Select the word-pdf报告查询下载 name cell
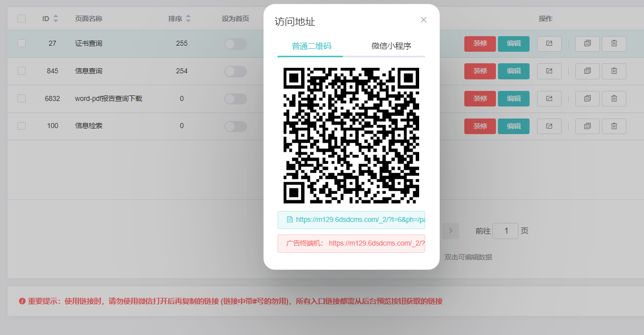The image size is (644, 335). (x=108, y=99)
